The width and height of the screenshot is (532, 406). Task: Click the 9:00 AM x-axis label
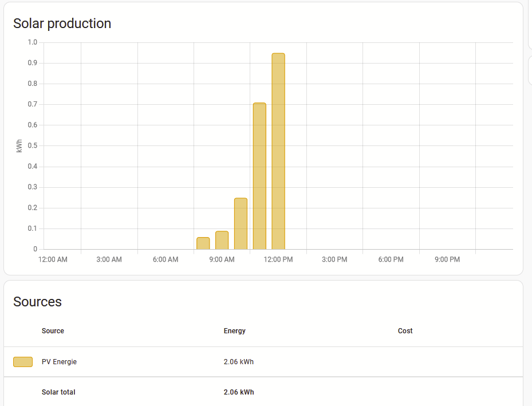click(222, 259)
